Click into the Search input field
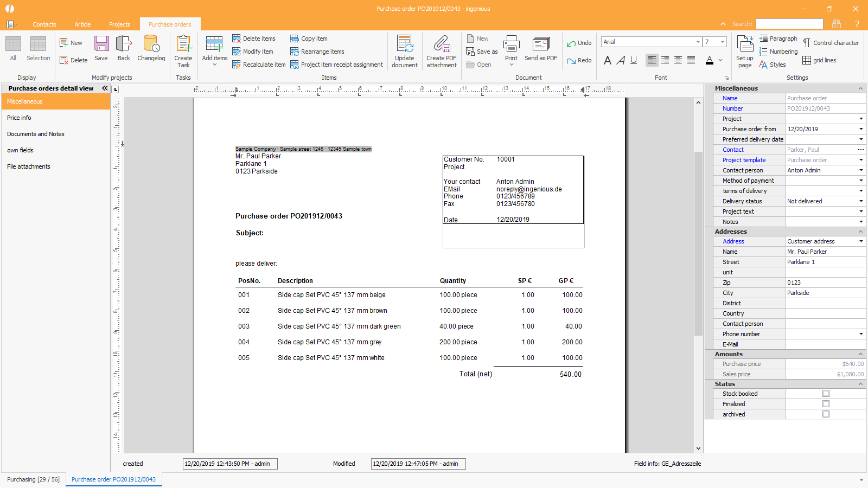The height and width of the screenshot is (488, 868). point(789,24)
